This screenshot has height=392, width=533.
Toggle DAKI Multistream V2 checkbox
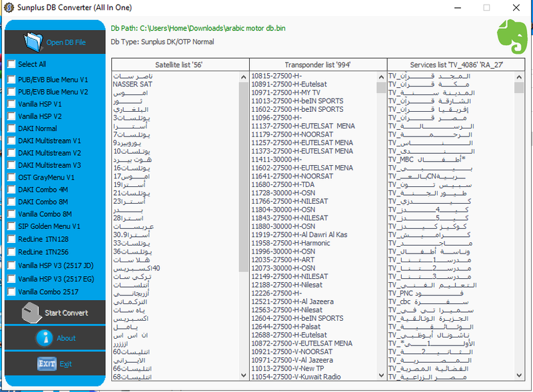11,153
